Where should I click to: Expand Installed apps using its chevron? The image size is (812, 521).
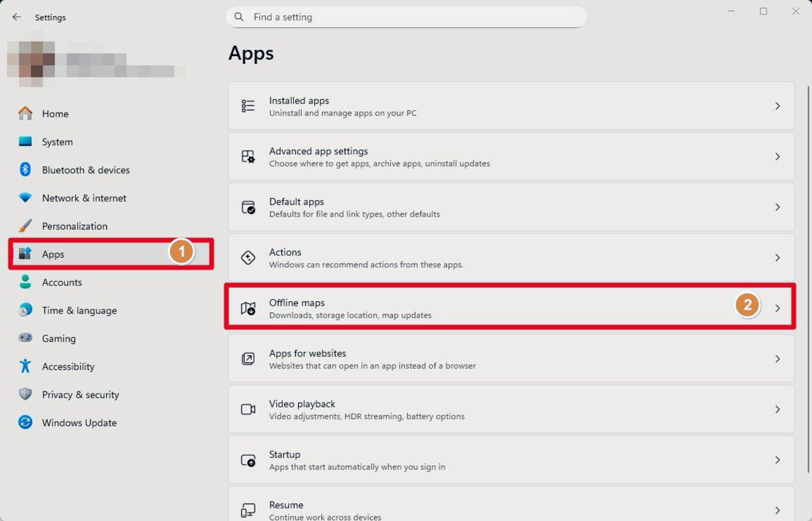click(777, 106)
